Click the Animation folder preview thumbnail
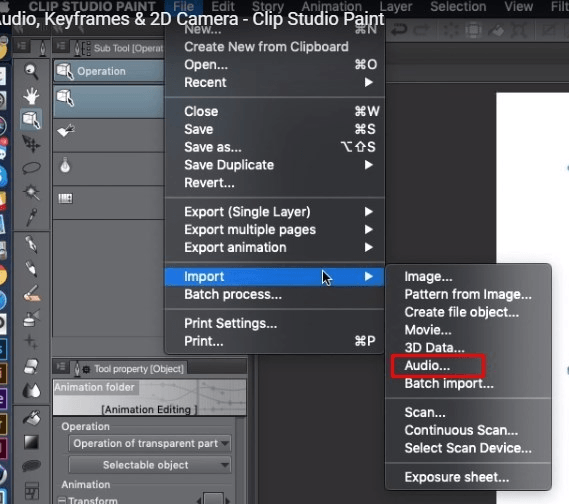This screenshot has height=504, width=569. (150, 398)
